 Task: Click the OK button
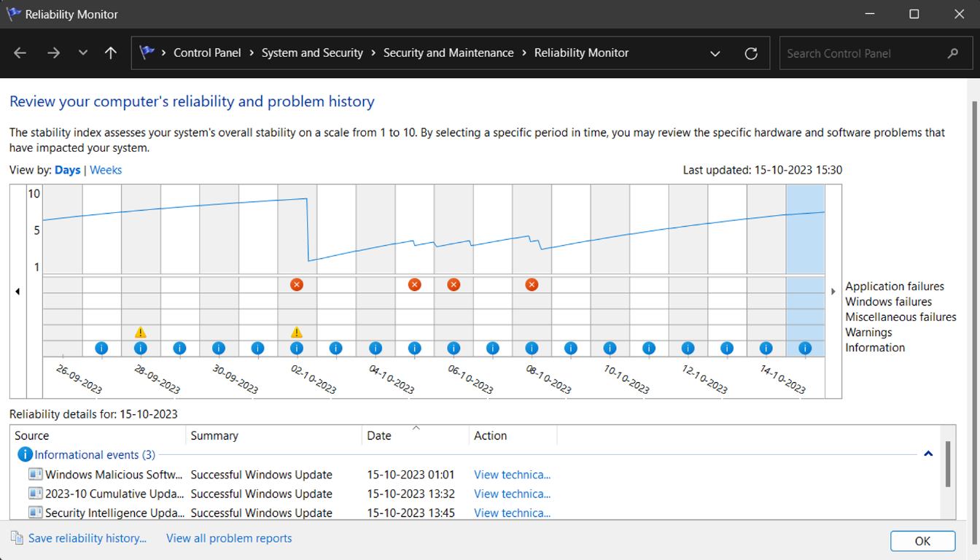click(922, 541)
